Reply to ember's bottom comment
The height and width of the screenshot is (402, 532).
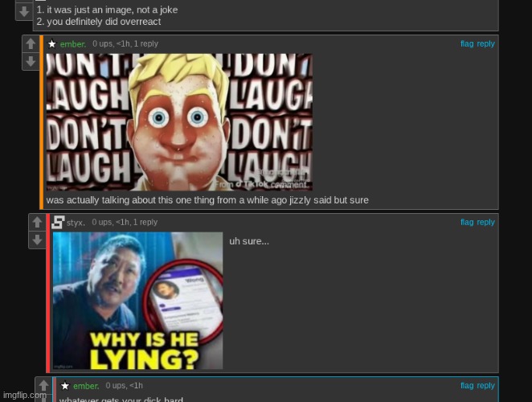point(486,386)
